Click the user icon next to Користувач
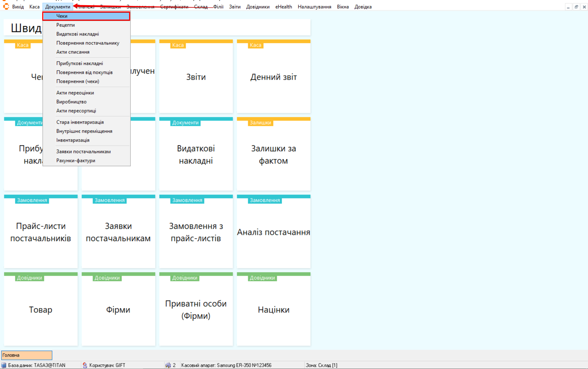The image size is (588, 369). (x=85, y=365)
